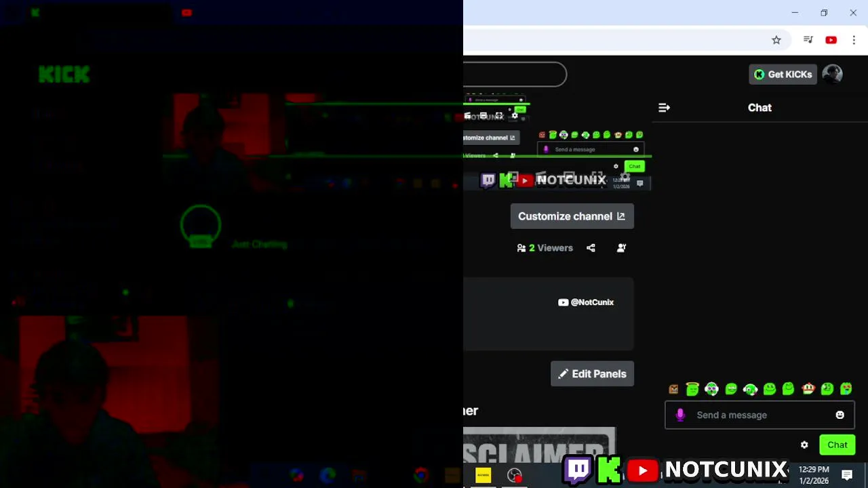Click the yellow app icon on taskbar
The height and width of the screenshot is (488, 868).
point(484,475)
